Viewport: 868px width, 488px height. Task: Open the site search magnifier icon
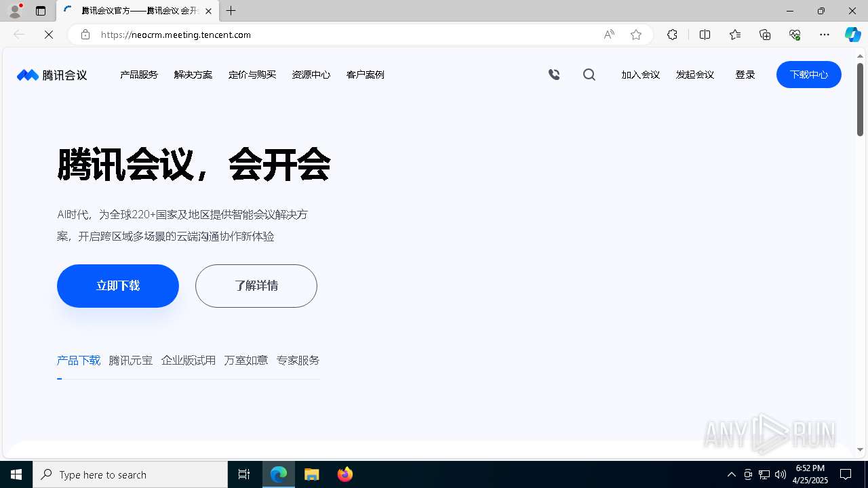coord(589,75)
